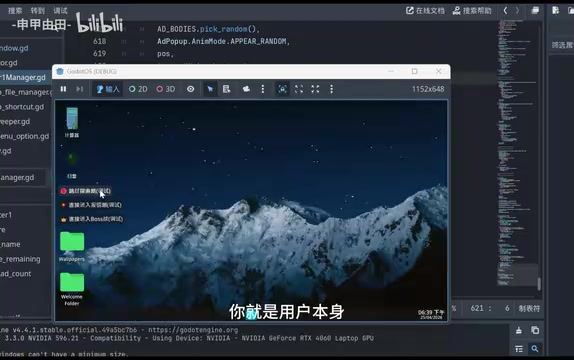574x360 pixels.
Task: Toggle 2D node selection in game toolbar
Action: (x=138, y=89)
